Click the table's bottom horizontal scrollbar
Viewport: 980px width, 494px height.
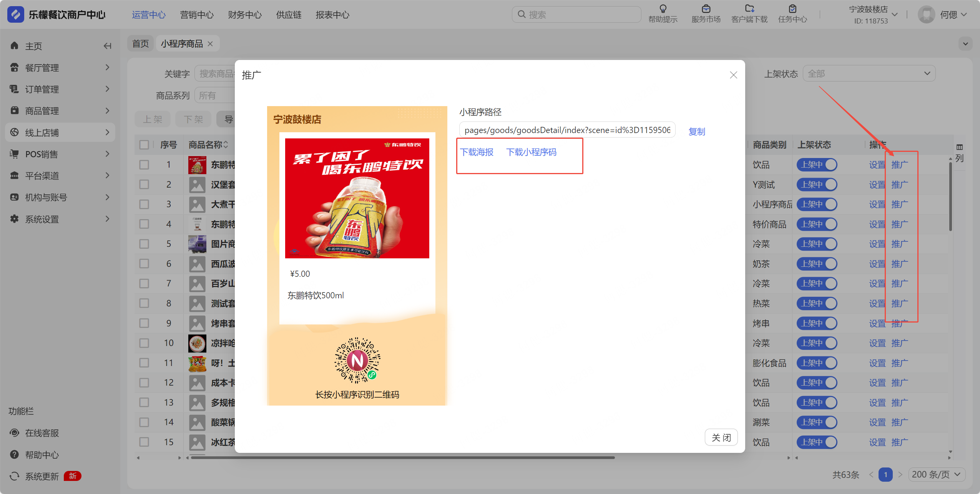pyautogui.click(x=404, y=457)
